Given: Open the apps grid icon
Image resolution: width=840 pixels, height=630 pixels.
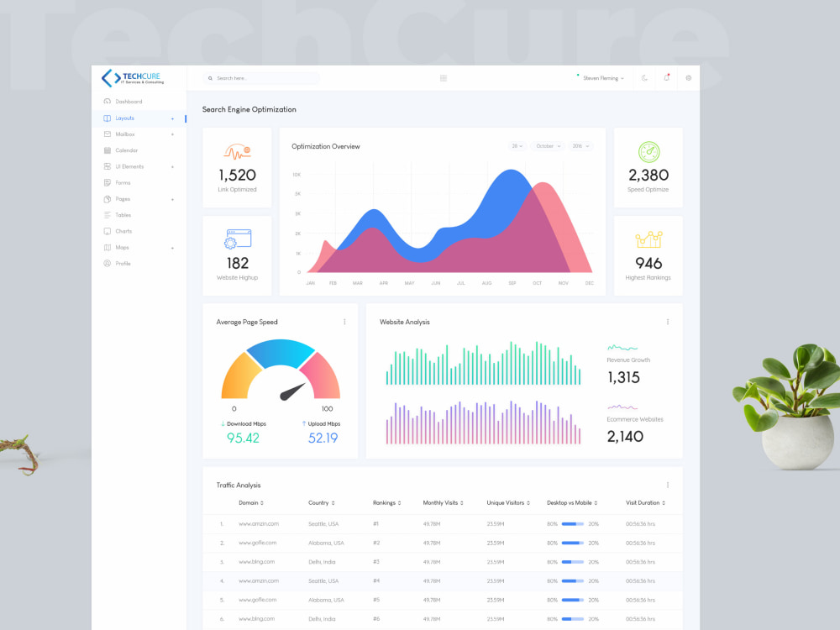Looking at the screenshot, I should point(444,78).
